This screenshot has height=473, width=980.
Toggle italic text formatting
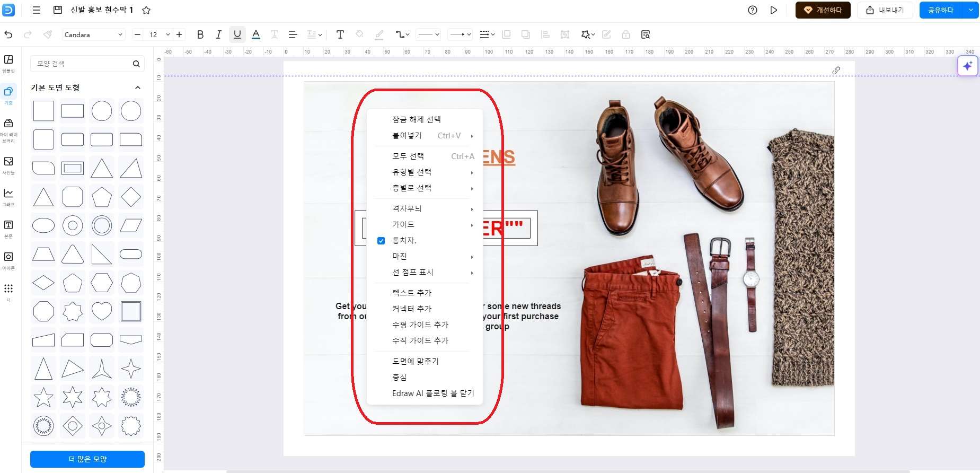click(x=218, y=34)
